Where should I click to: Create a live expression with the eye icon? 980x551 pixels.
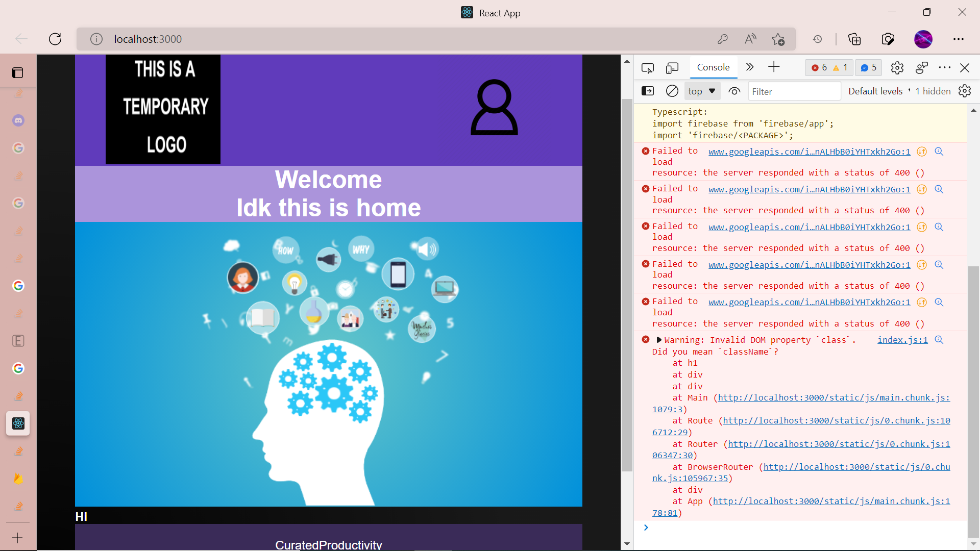tap(735, 91)
